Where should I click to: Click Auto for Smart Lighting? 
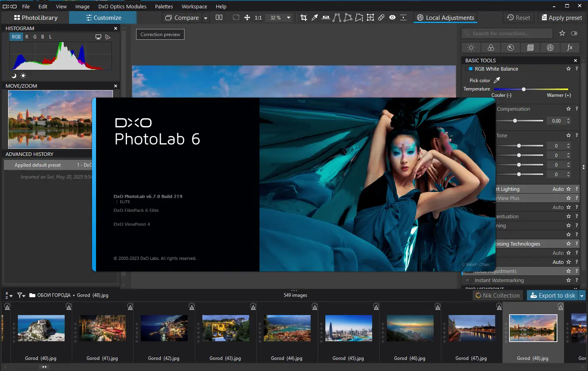558,189
